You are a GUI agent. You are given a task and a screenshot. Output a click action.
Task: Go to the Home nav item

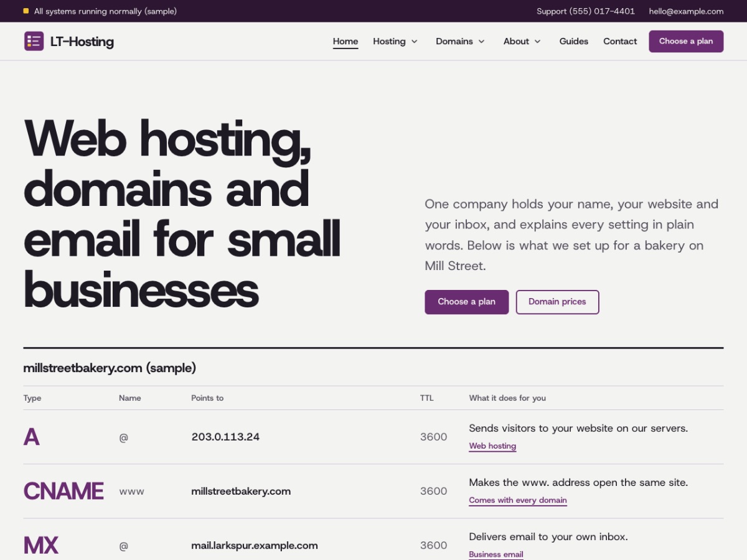(345, 41)
